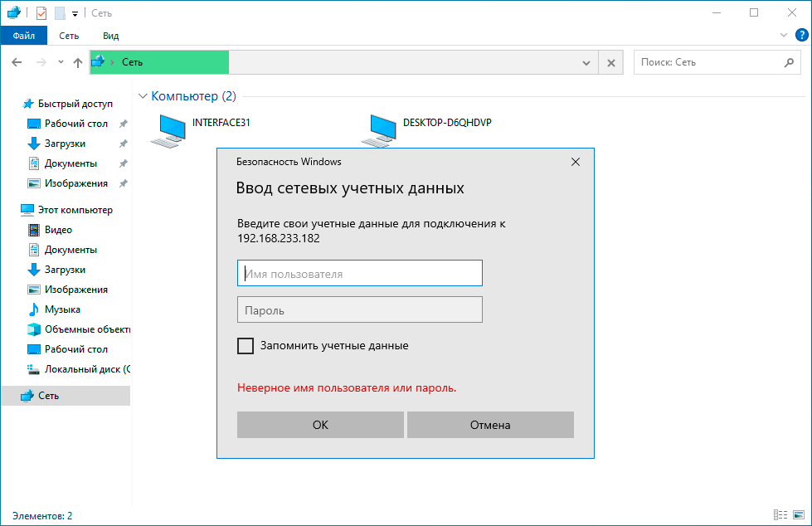Image resolution: width=812 pixels, height=526 pixels.
Task: Click the New folder icon in title bar
Action: [60, 13]
